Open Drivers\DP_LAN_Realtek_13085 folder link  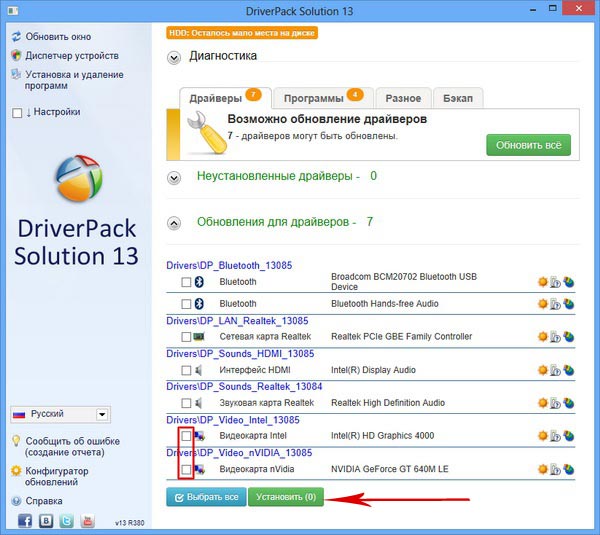(x=237, y=320)
